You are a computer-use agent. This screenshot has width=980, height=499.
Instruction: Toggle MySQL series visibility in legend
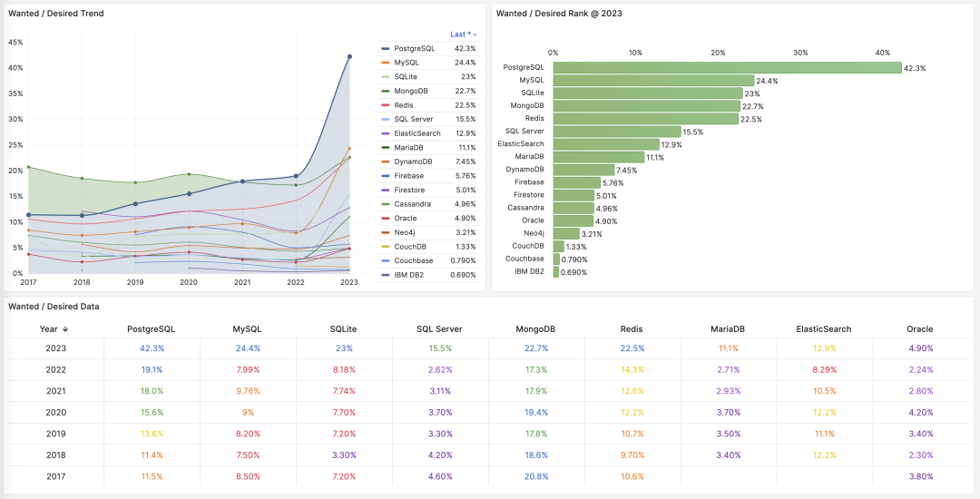[x=406, y=63]
